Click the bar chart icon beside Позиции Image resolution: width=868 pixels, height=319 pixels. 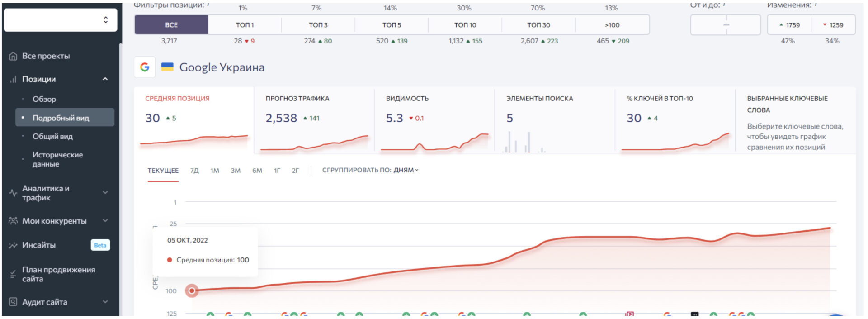[13, 79]
